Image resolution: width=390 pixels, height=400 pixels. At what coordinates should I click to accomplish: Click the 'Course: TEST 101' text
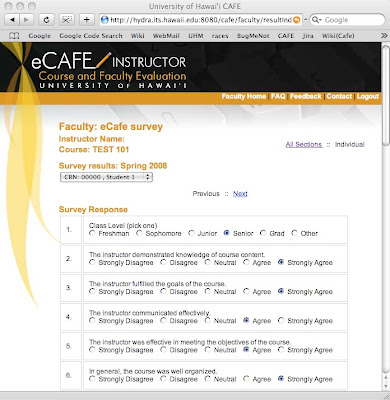pyautogui.click(x=94, y=149)
